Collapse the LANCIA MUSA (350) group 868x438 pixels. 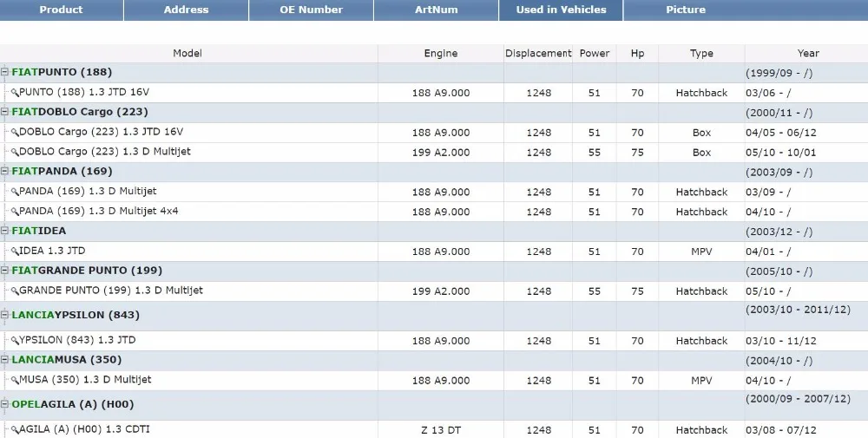coord(5,359)
